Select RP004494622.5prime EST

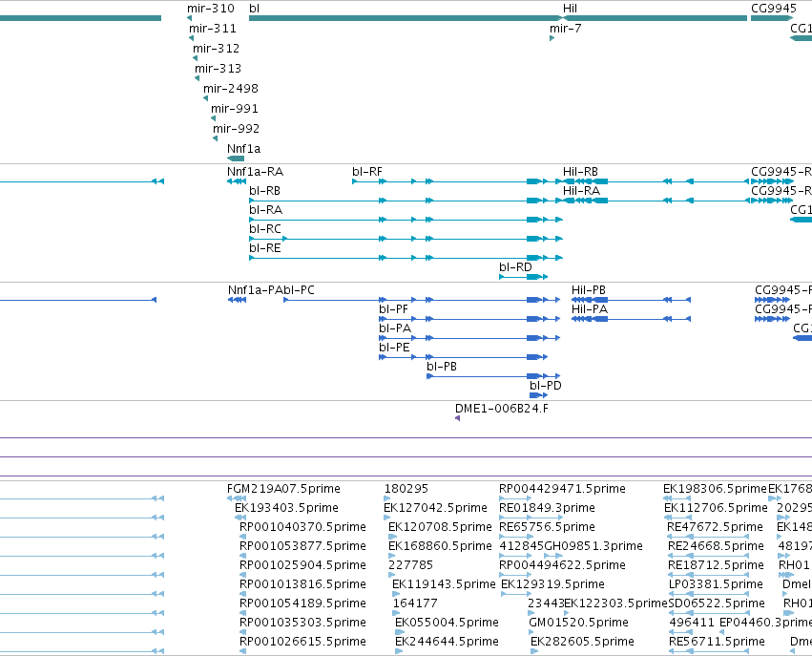[x=515, y=575]
